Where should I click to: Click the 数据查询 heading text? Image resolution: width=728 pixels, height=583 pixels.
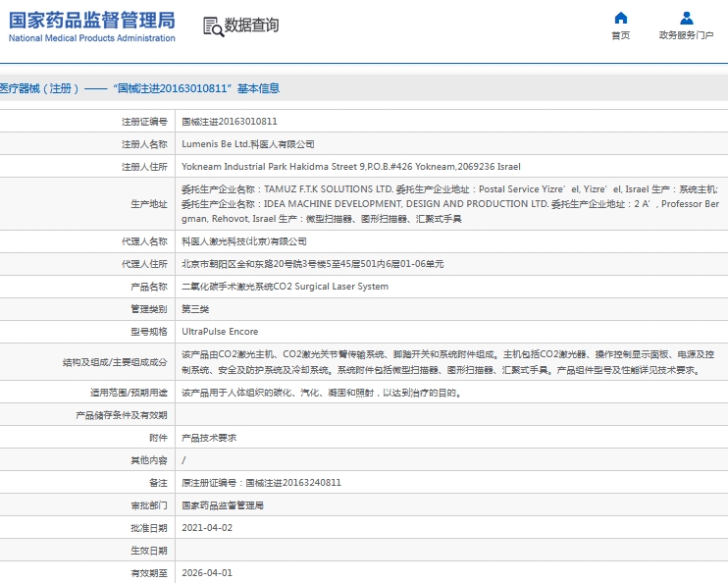pos(251,26)
